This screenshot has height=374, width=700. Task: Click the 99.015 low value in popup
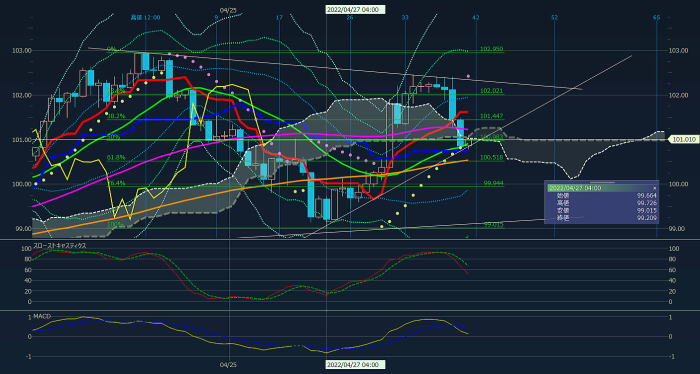(x=647, y=211)
